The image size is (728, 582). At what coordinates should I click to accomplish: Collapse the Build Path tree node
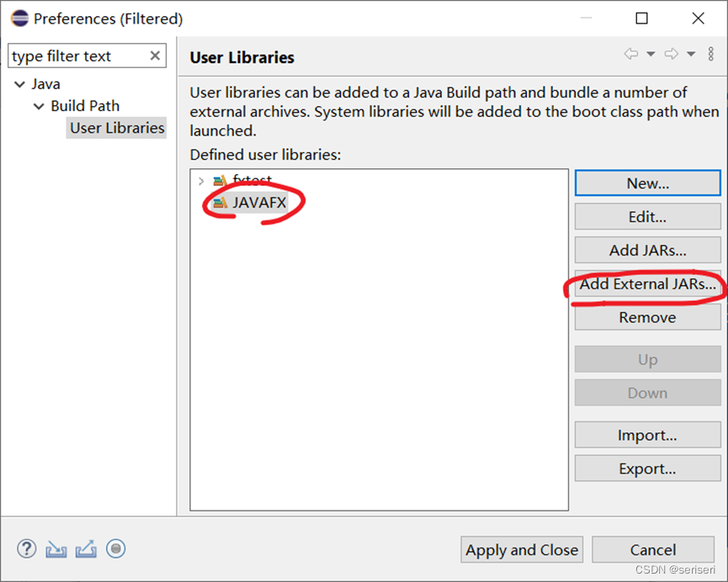point(39,106)
